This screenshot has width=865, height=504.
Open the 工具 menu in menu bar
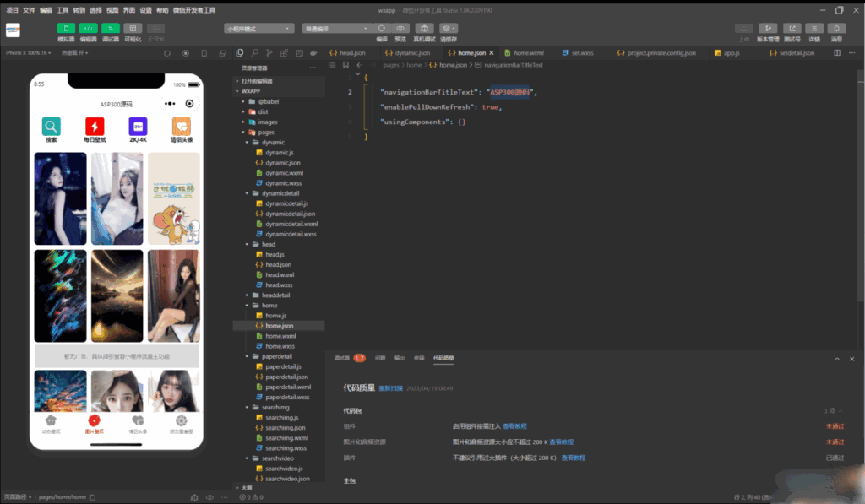click(x=63, y=10)
